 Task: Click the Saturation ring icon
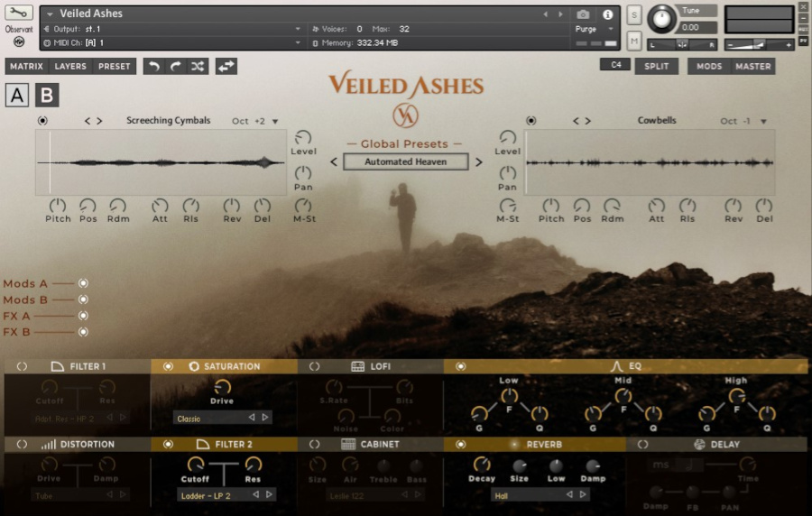click(194, 366)
